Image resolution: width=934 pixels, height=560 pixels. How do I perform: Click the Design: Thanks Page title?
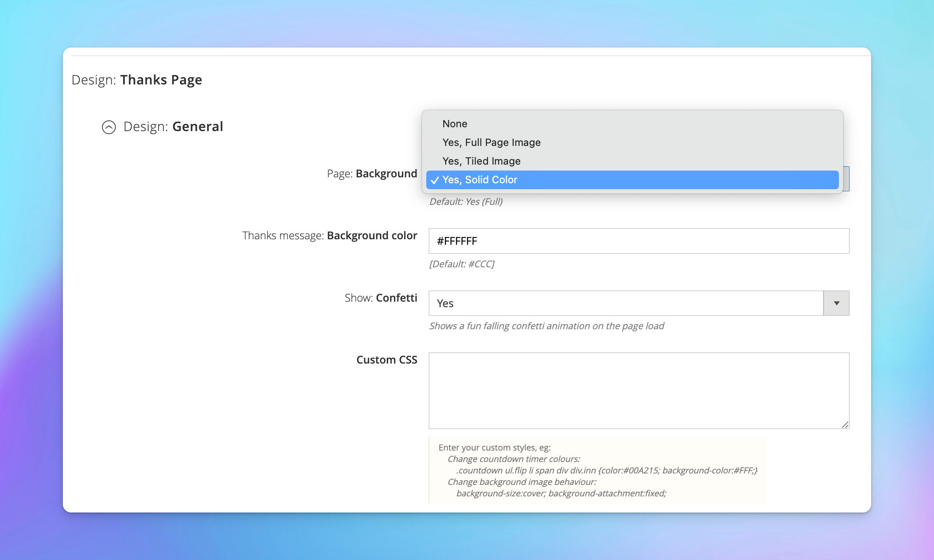point(137,80)
